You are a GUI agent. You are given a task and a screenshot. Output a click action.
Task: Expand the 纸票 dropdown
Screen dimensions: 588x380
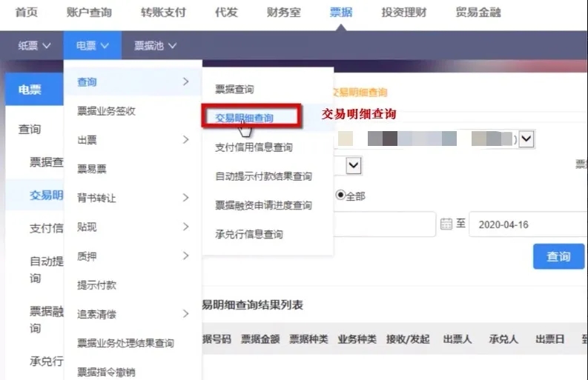point(34,46)
